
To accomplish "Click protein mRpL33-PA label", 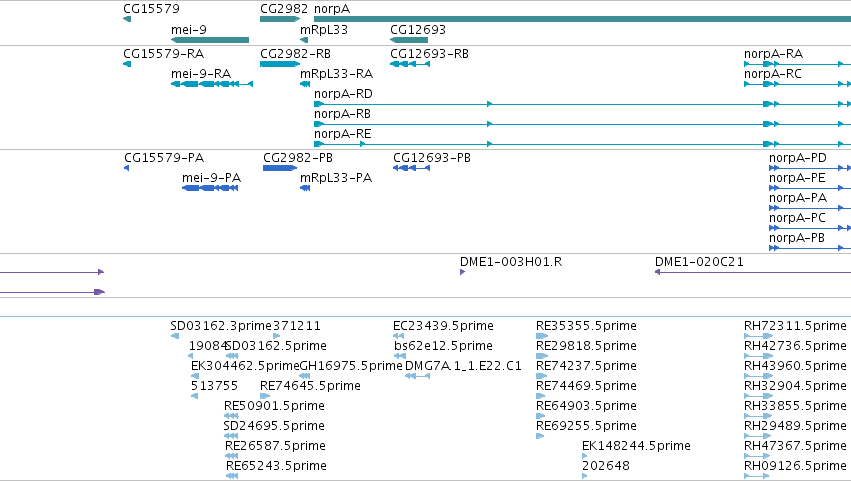I will [x=336, y=178].
